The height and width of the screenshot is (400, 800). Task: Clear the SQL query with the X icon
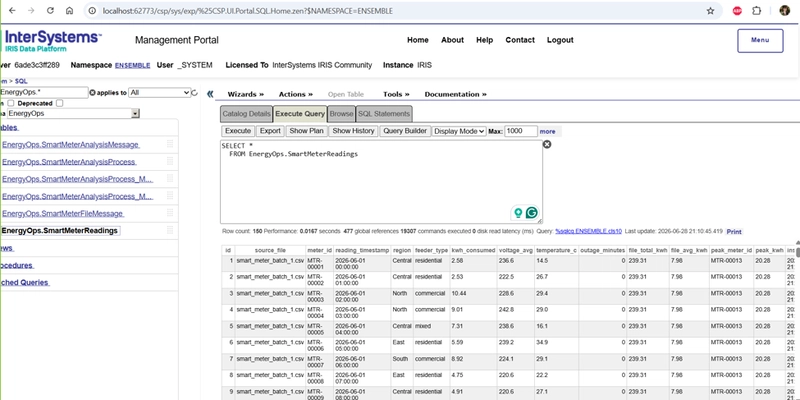pos(546,144)
